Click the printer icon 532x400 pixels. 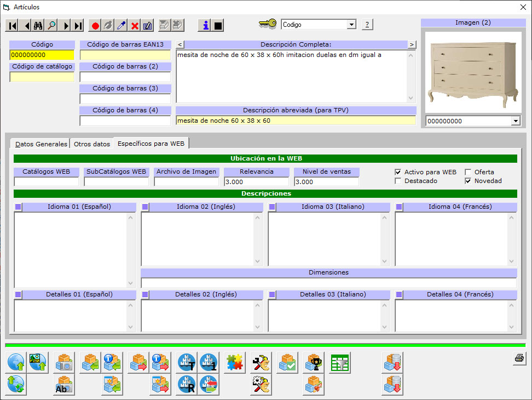(519, 359)
